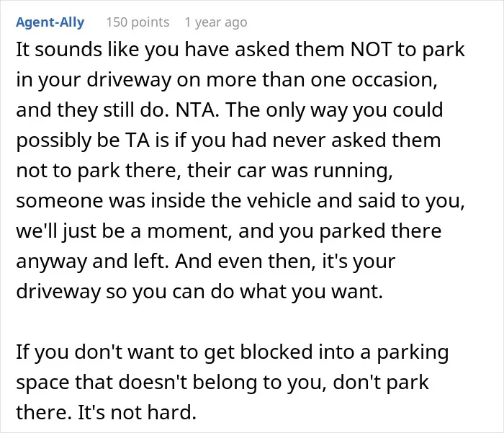Screen dimensions: 504x433
Task: Click the closing sentence 'It's not hard.'
Action: click(x=138, y=412)
